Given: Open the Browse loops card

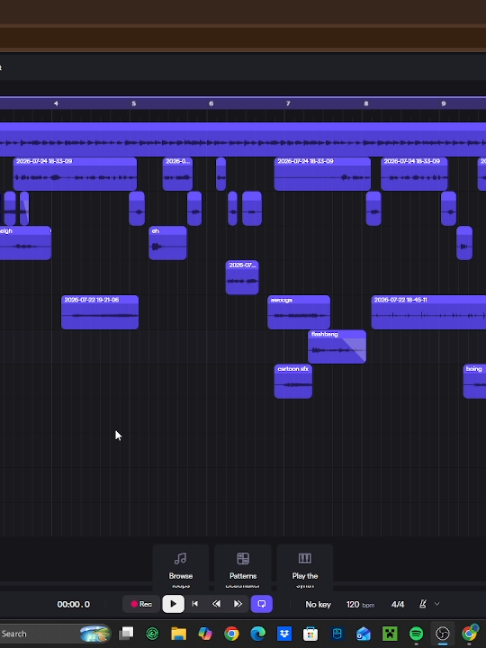Looking at the screenshot, I should point(181,568).
